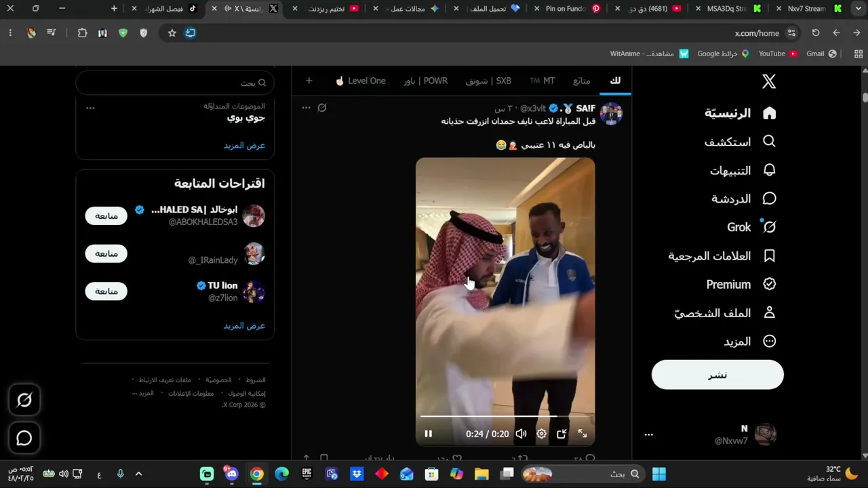
Task: Pause the video in the post
Action: [x=429, y=434]
